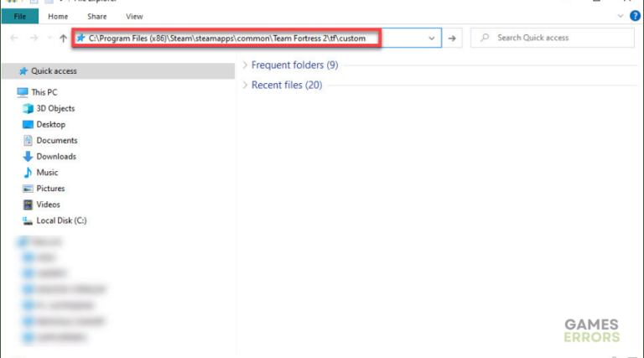
Task: Click the Downloads arrow icon
Action: point(28,156)
